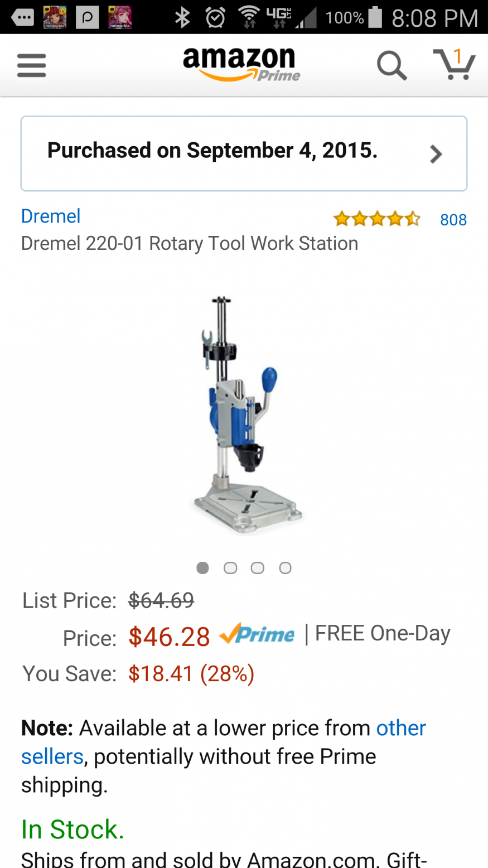Screen dimensions: 488x868
Task: Expand the Purchased on September 4 chevron
Action: pyautogui.click(x=436, y=154)
